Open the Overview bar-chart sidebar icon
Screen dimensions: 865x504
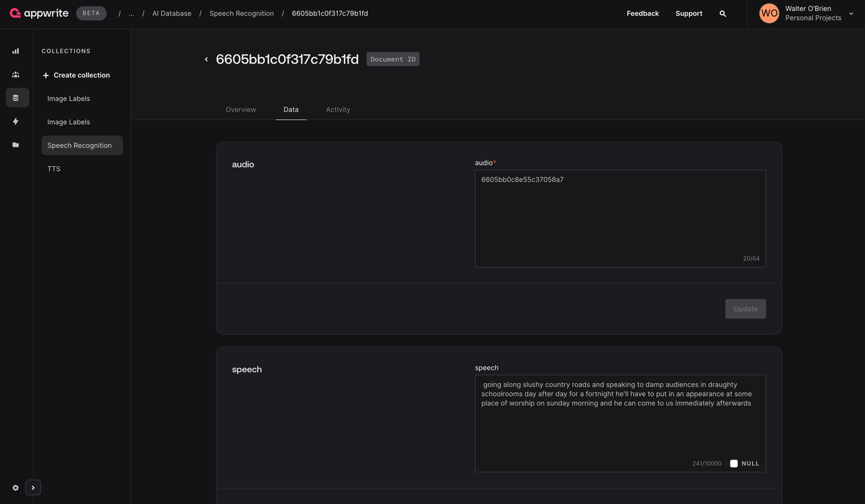[x=16, y=51]
